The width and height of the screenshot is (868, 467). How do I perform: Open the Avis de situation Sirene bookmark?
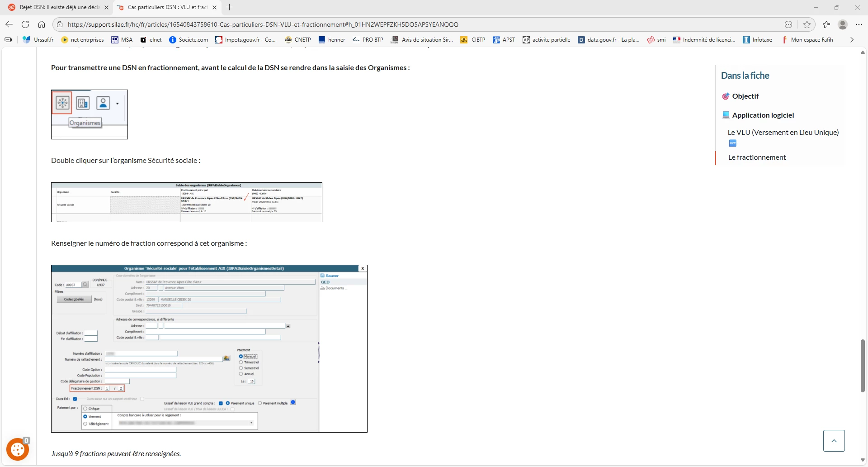click(422, 40)
